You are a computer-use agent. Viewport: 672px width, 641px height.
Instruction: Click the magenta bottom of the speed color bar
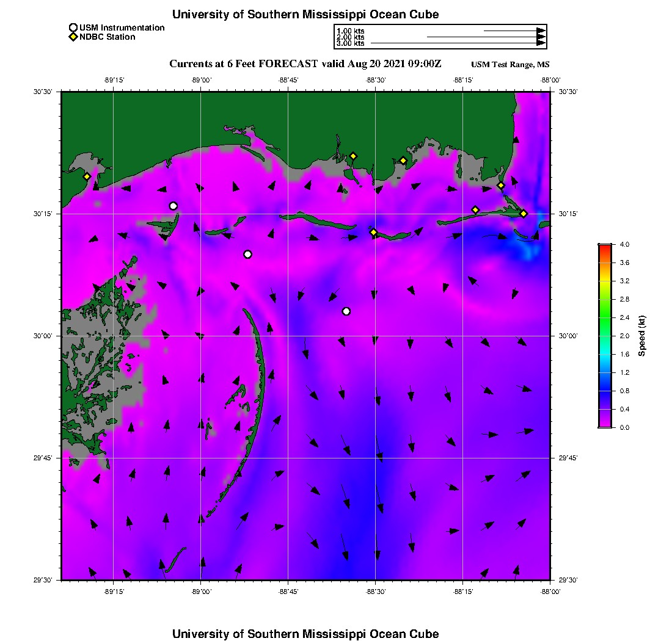tap(605, 425)
